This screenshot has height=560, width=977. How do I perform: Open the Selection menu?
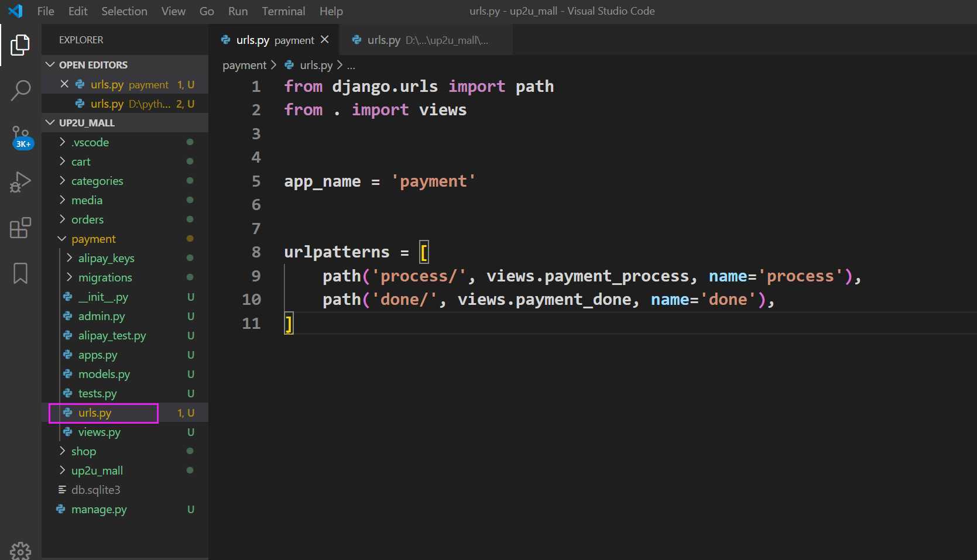124,11
